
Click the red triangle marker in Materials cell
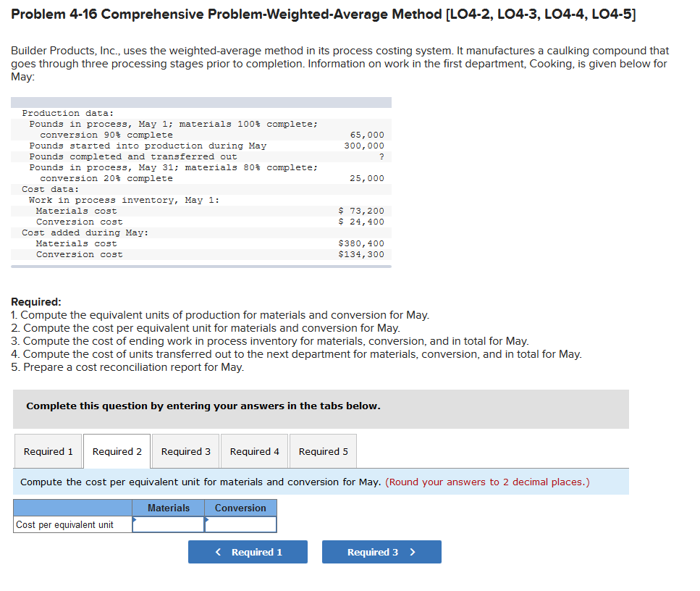click(x=135, y=519)
